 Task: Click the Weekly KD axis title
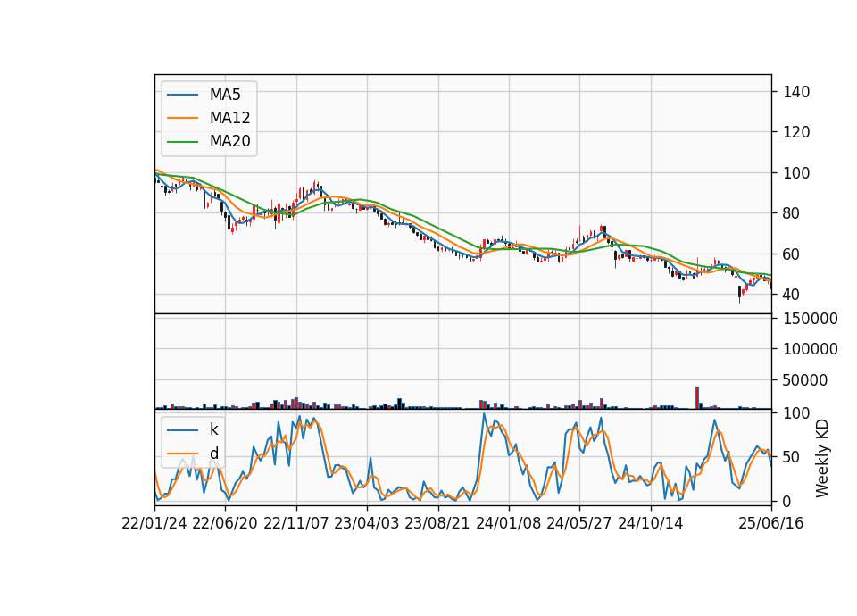(822, 458)
